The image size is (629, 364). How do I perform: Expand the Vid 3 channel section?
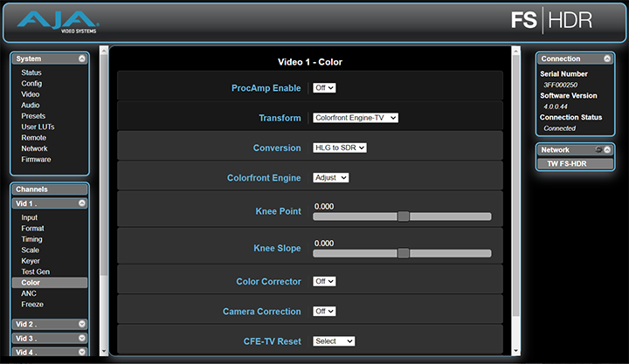coord(82,338)
